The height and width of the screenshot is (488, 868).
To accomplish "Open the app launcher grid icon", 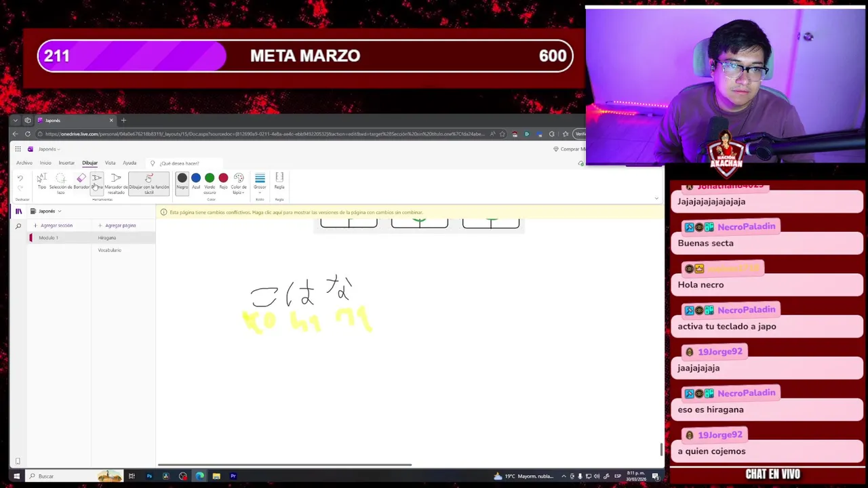I will [x=18, y=149].
